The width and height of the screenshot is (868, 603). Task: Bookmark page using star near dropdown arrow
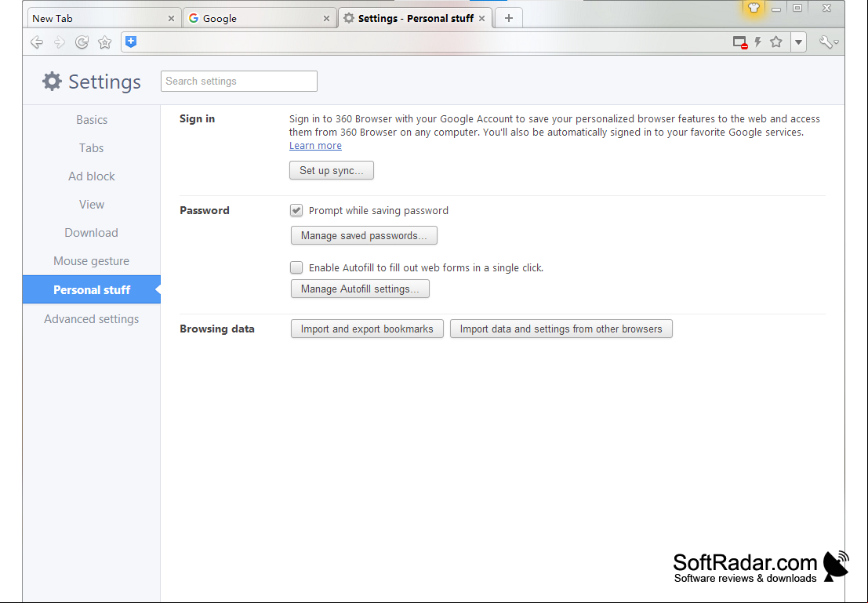[x=776, y=42]
